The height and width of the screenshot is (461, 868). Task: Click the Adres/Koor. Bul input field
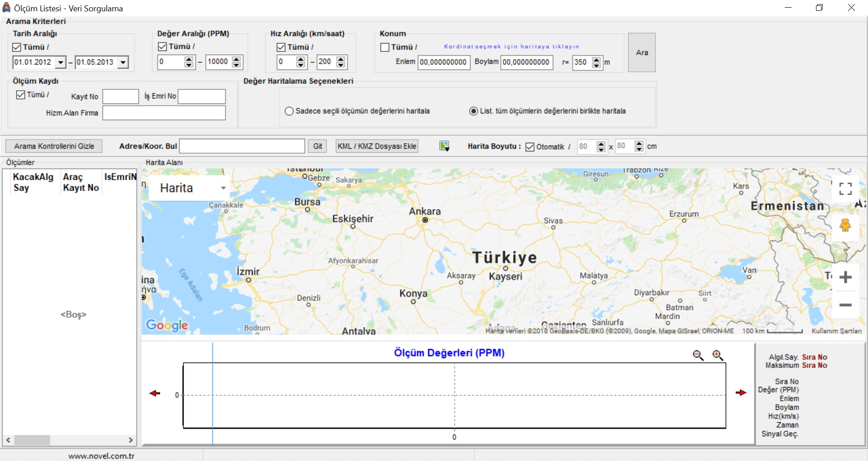(x=242, y=146)
